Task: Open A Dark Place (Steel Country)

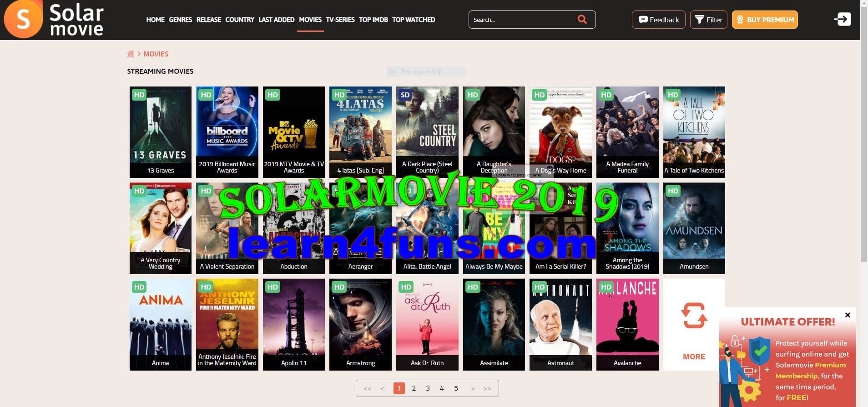Action: pos(427,132)
